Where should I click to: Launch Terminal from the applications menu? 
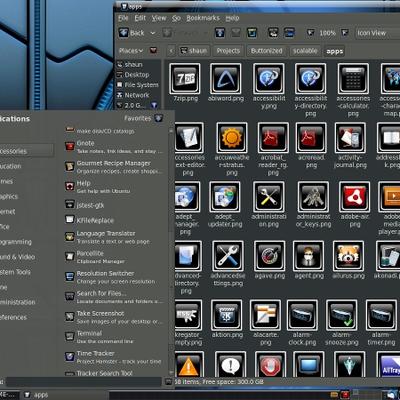click(115, 337)
